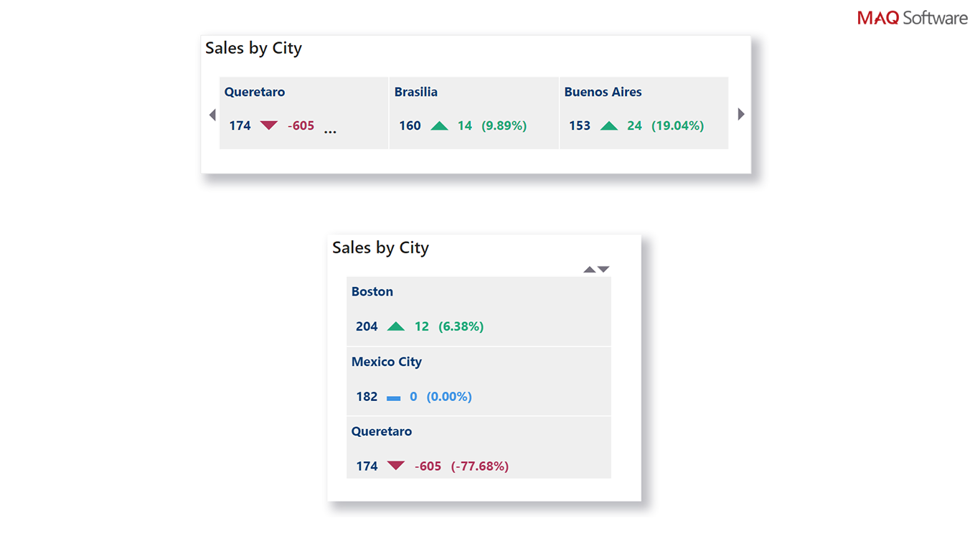Select the Buenos Aires card title

[603, 92]
